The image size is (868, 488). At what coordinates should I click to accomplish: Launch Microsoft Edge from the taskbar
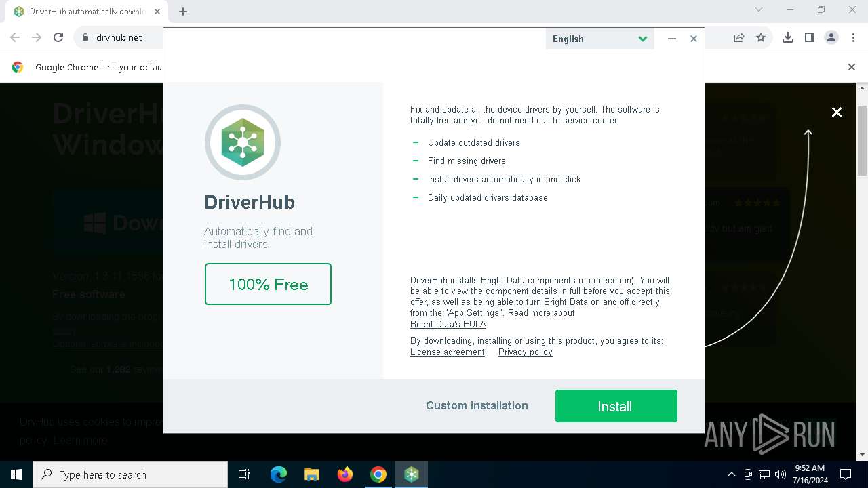point(279,474)
